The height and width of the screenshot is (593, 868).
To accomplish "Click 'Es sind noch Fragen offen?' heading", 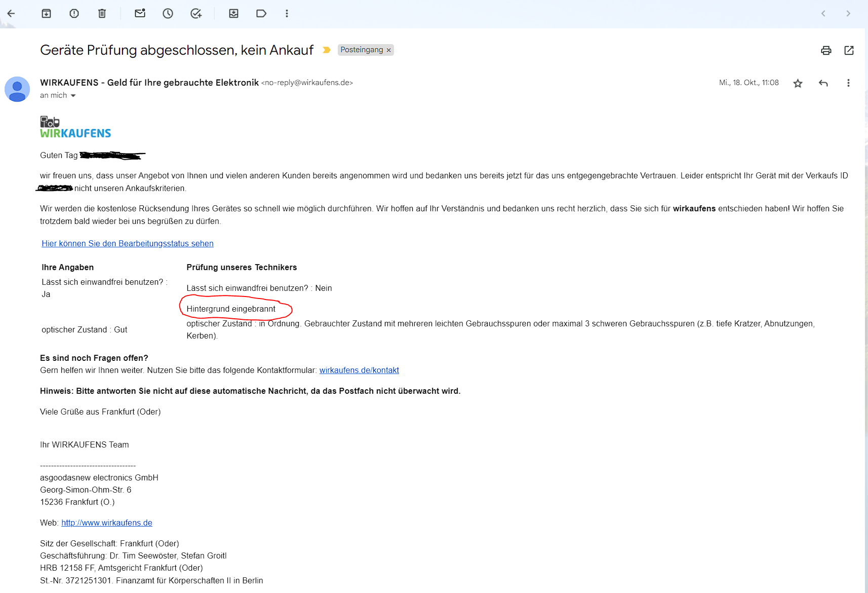I will (94, 358).
